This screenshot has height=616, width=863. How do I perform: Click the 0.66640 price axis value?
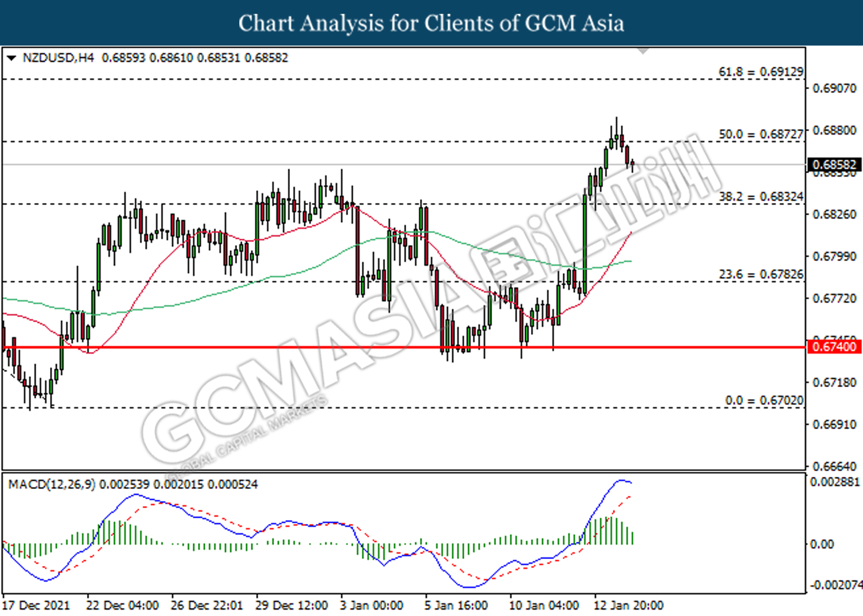[x=834, y=466]
